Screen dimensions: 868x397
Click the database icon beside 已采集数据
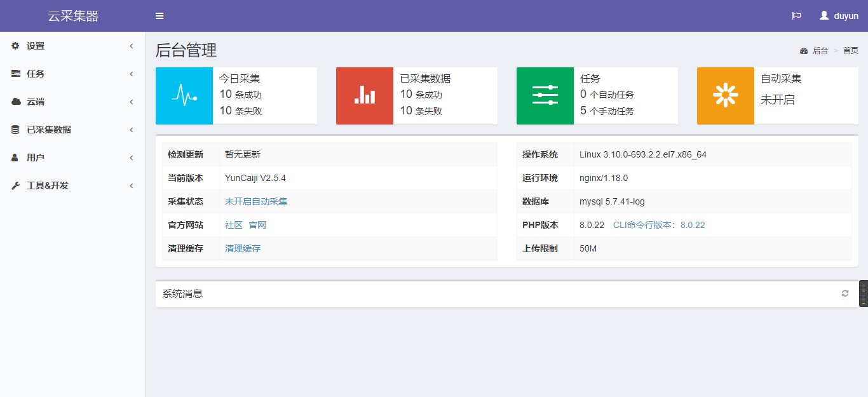coord(15,130)
